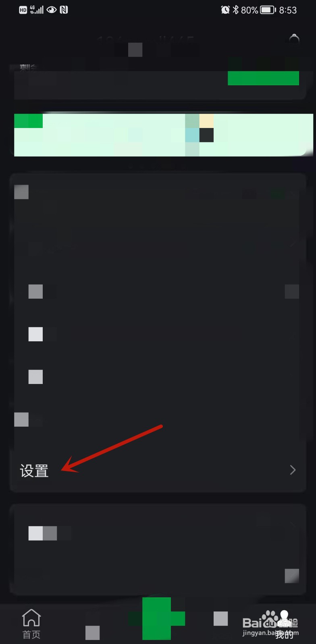The image size is (316, 644).
Task: Tap the battery indicator in status bar
Action: (268, 10)
